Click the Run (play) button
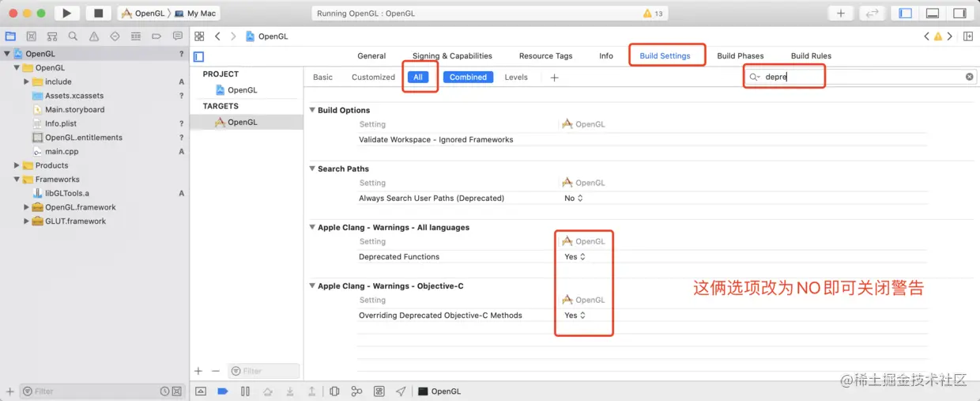980x401 pixels. (x=66, y=13)
